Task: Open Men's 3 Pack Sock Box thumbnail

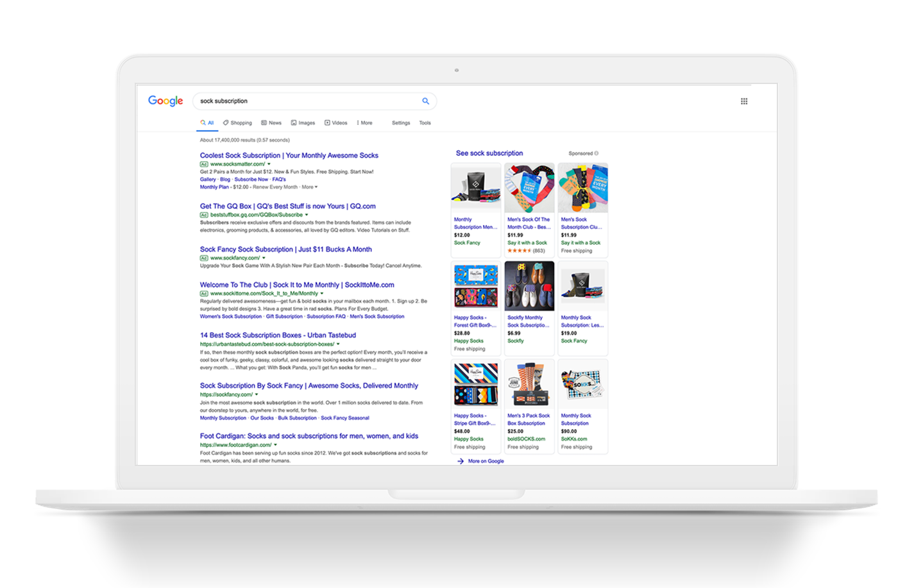Action: click(x=529, y=384)
